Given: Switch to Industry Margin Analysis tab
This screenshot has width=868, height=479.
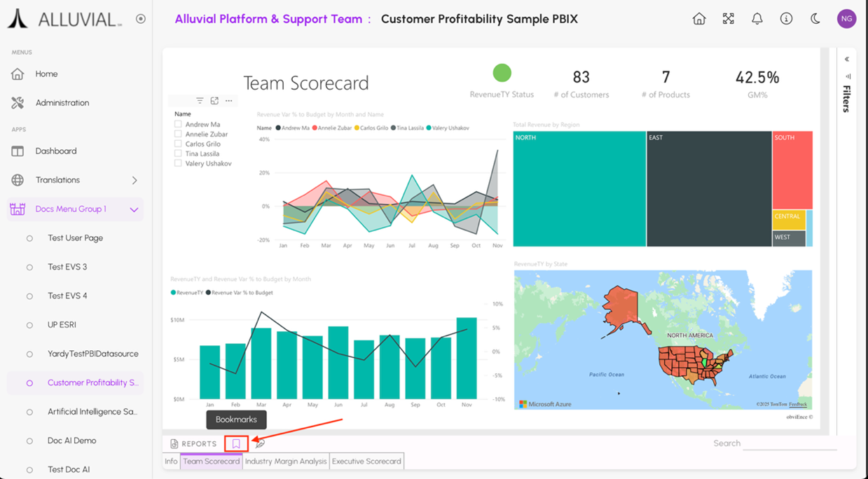Looking at the screenshot, I should (286, 461).
